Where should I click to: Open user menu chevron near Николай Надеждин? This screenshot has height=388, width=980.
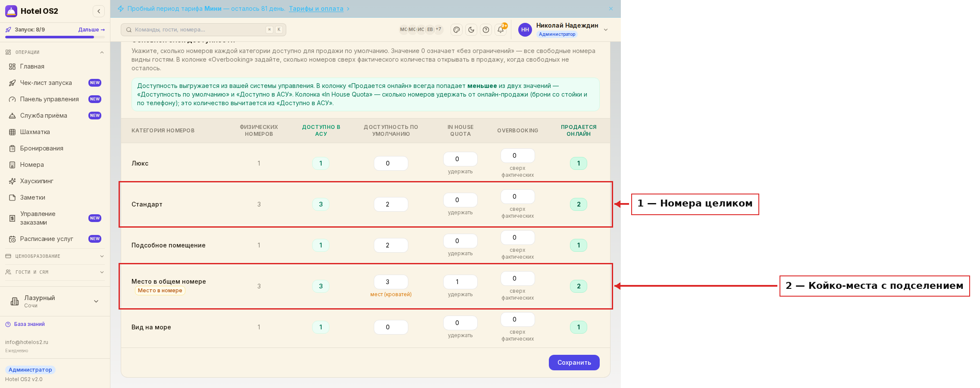606,30
